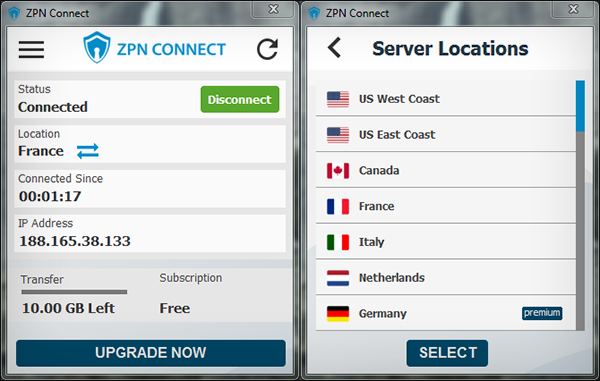Image resolution: width=600 pixels, height=381 pixels.
Task: Click the Netherlands flag icon
Action: [x=338, y=278]
